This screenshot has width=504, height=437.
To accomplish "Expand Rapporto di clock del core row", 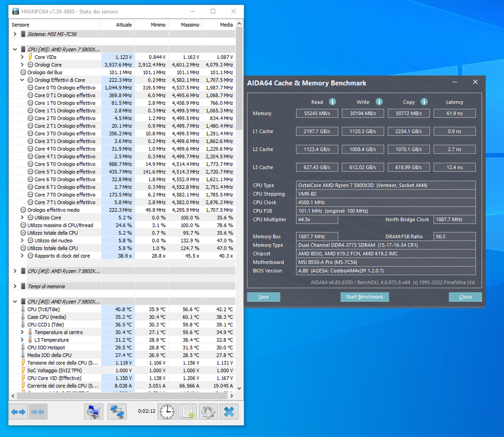I will 22,256.
